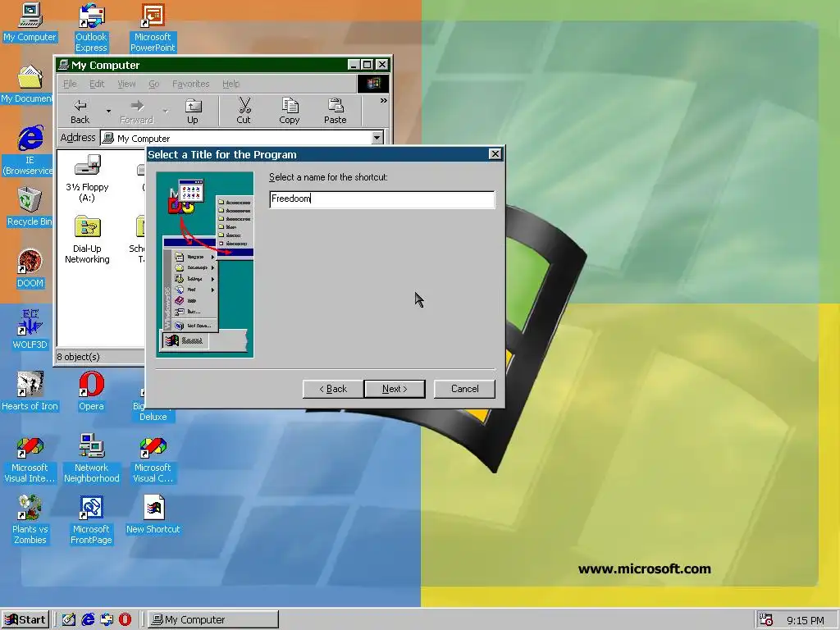The height and width of the screenshot is (630, 840).
Task: Click the Back toolbar button in My Computer
Action: [80, 112]
